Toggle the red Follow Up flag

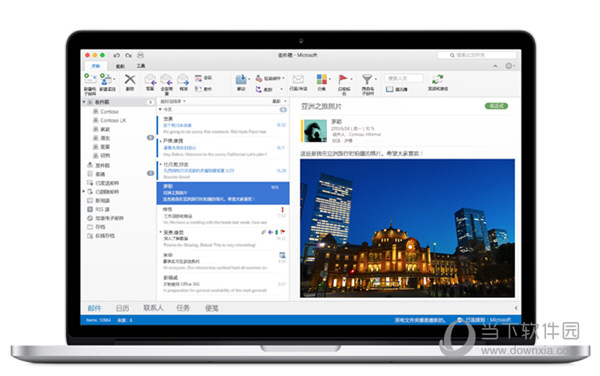tap(343, 79)
